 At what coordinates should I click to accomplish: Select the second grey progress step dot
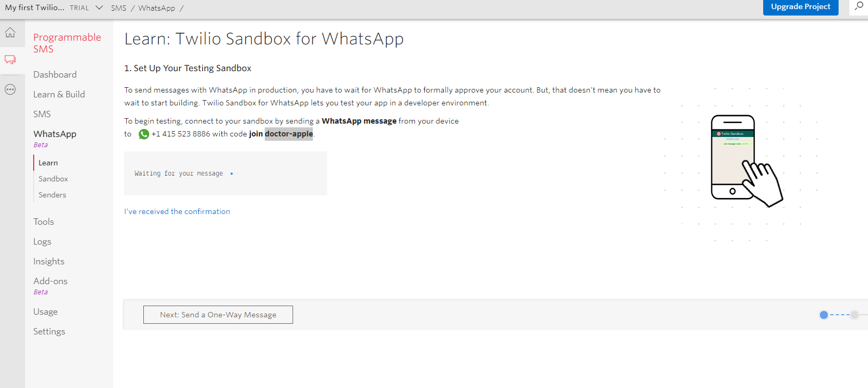[855, 315]
